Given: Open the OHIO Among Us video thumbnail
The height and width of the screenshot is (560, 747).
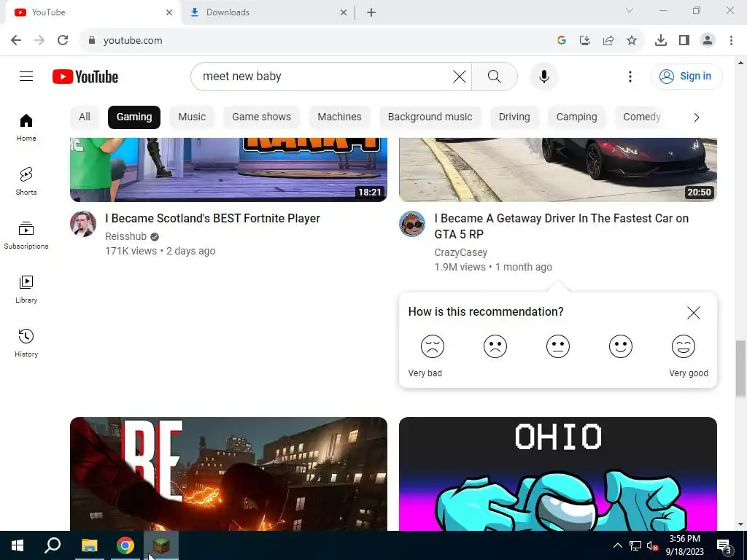Looking at the screenshot, I should [x=558, y=474].
